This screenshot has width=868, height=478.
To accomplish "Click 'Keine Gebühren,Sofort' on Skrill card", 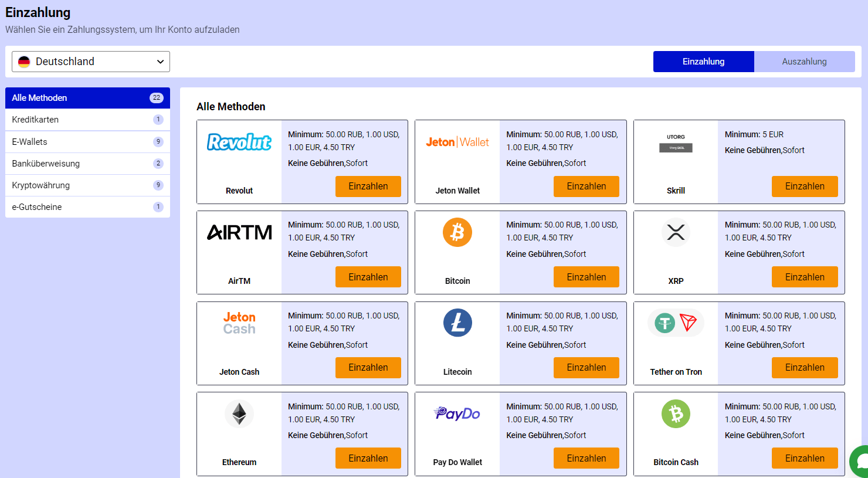I will click(x=765, y=150).
